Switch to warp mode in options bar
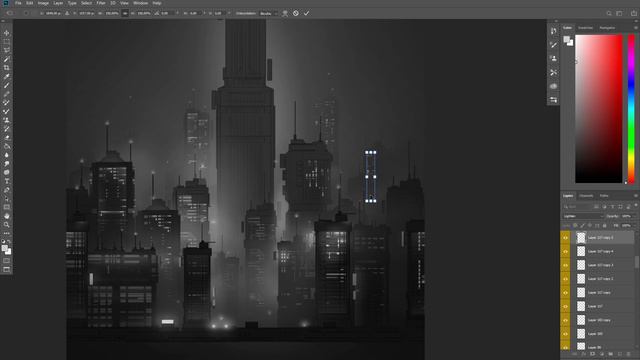640x360 pixels. (x=285, y=13)
